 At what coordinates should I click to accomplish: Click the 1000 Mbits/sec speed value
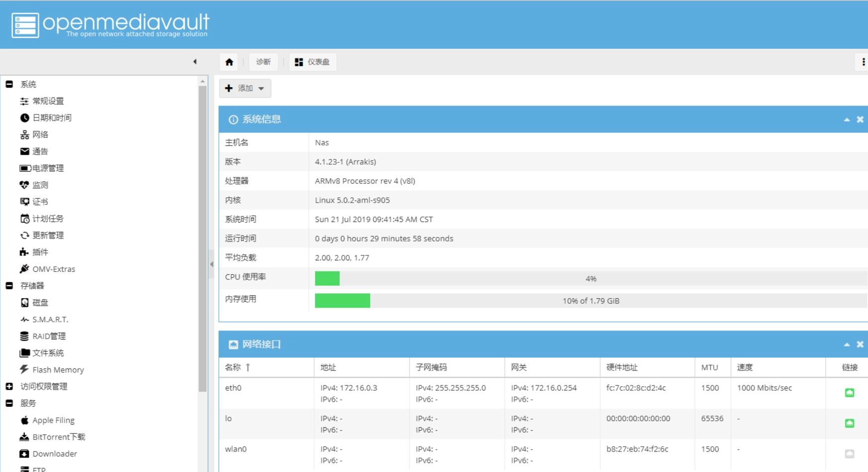tap(764, 388)
